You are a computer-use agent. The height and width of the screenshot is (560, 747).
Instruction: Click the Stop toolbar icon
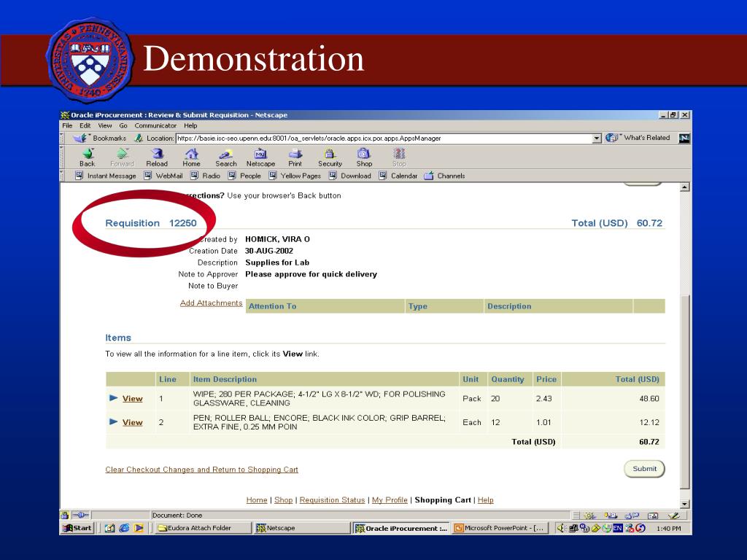(399, 157)
